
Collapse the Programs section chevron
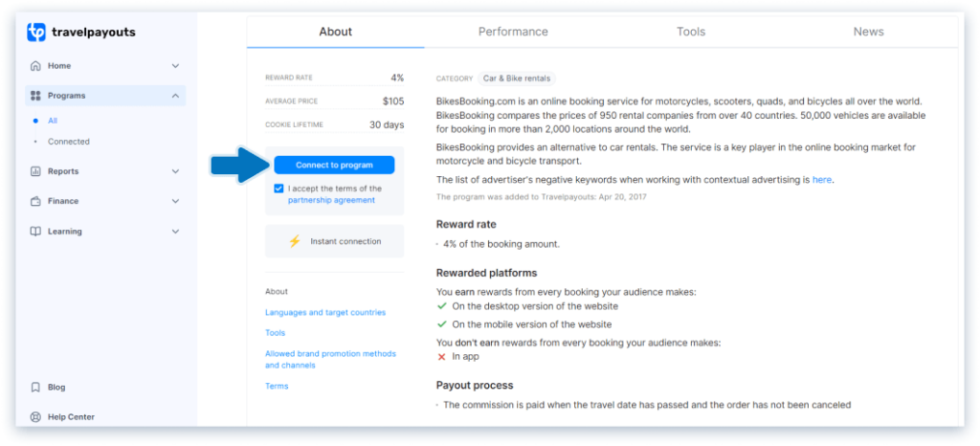click(x=175, y=96)
